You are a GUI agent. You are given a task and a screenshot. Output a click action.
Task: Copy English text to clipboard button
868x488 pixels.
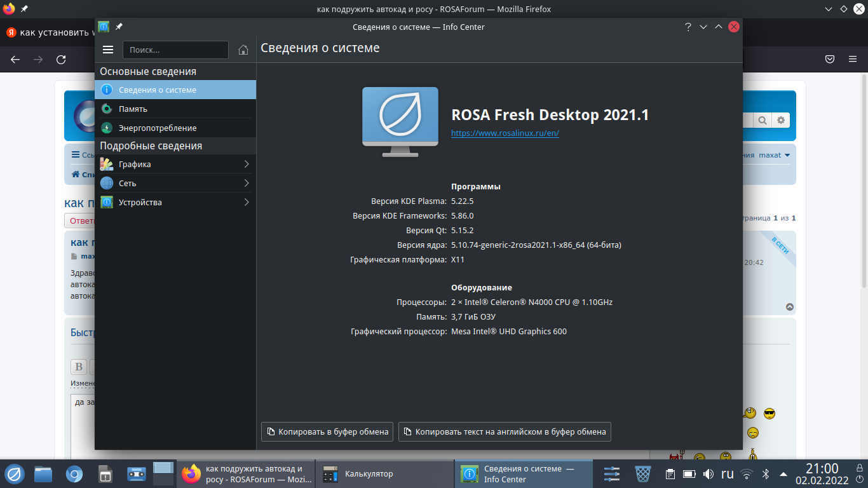pyautogui.click(x=505, y=431)
